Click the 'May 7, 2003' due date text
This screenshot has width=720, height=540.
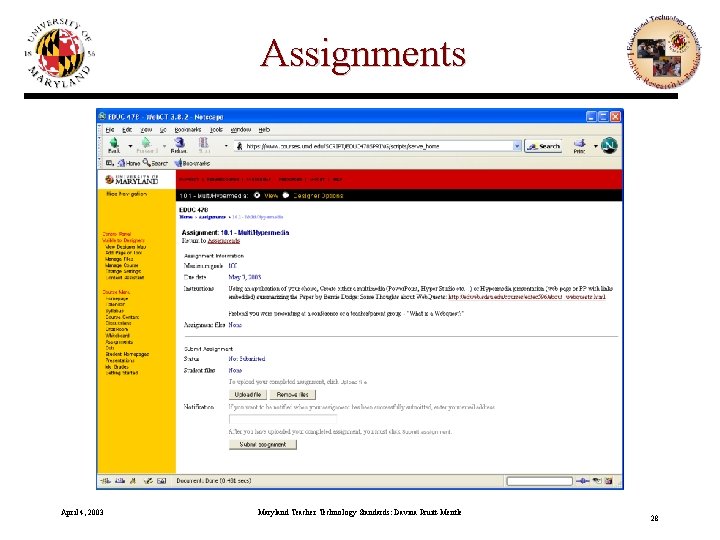245,277
